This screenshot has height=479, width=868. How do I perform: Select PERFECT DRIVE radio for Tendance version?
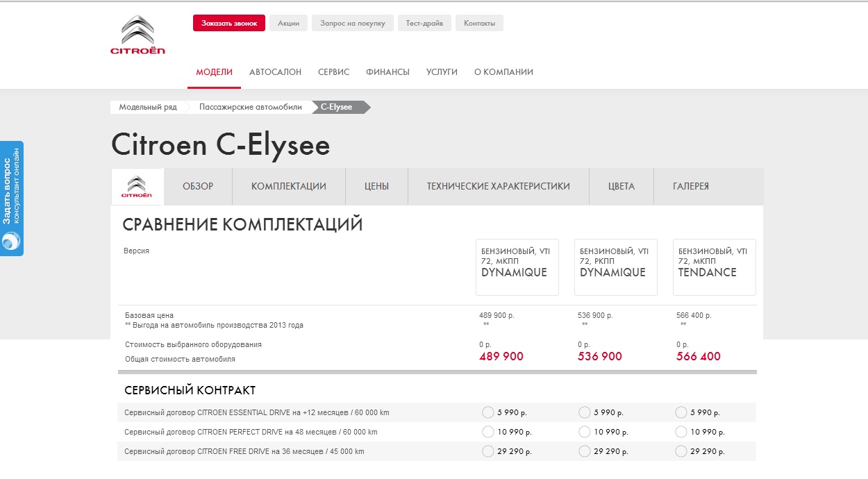click(x=681, y=432)
